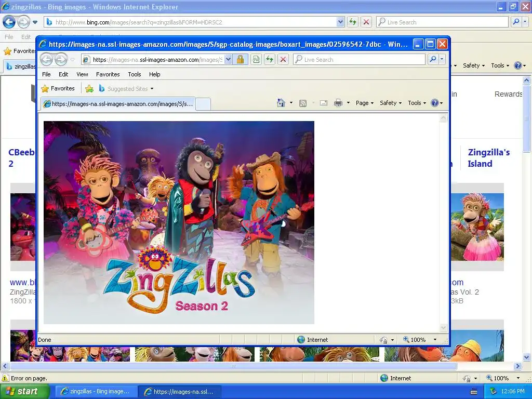Open the Print dropdown arrow

point(348,103)
